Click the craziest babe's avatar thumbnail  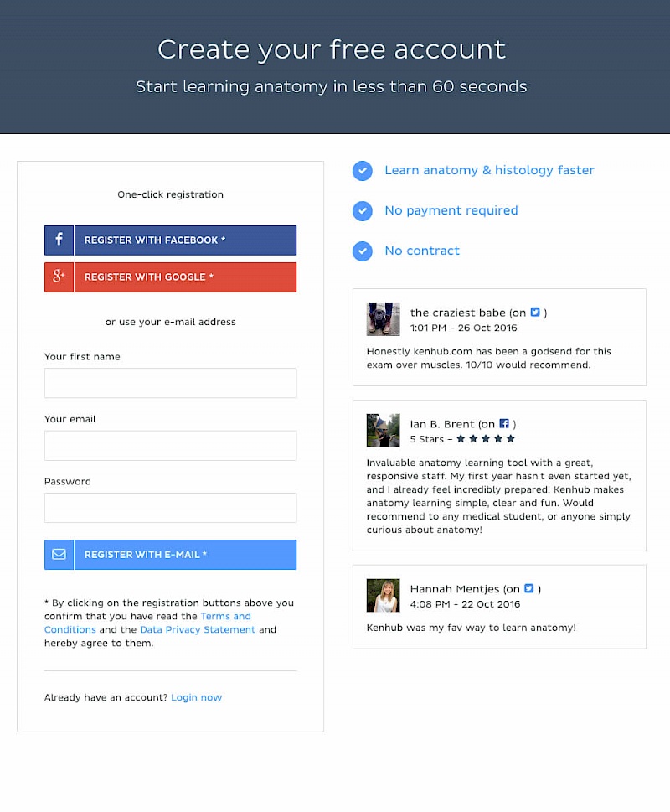383,319
